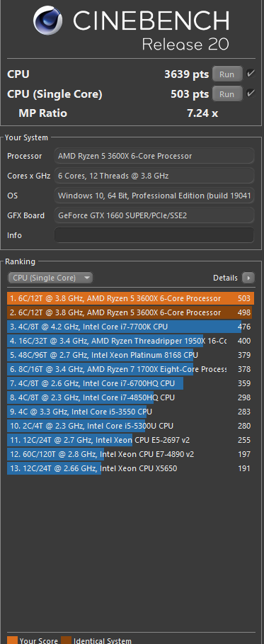Image resolution: width=264 pixels, height=644 pixels.
Task: Click the Info input field
Action: click(154, 235)
